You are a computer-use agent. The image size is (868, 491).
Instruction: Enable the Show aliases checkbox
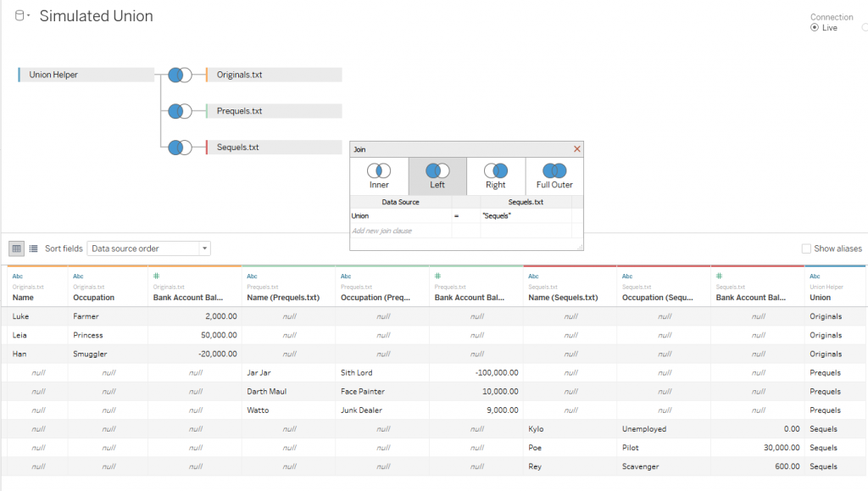pos(805,248)
